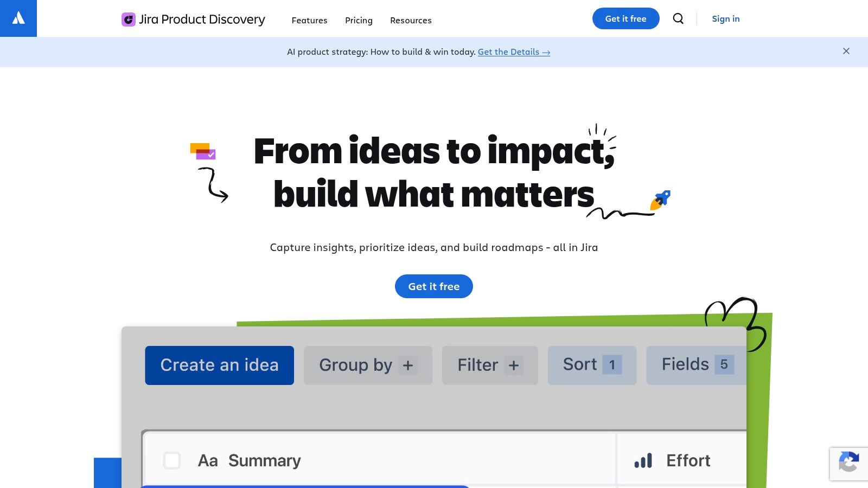Click the Create an idea button
This screenshot has height=488, width=868.
tap(219, 365)
